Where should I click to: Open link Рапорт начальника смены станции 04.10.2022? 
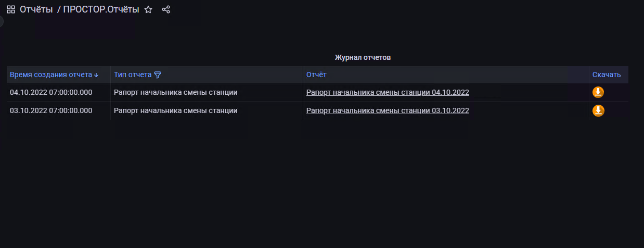(x=388, y=93)
